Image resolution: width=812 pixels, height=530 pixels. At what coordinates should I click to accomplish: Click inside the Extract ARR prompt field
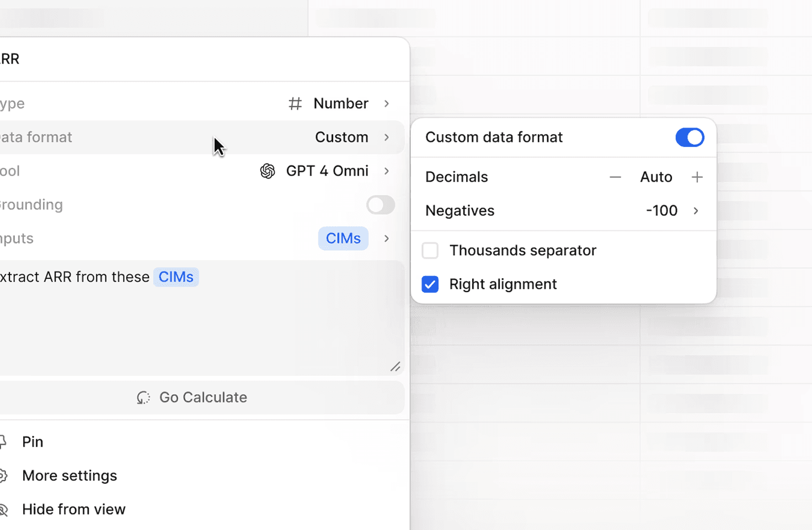coord(199,326)
